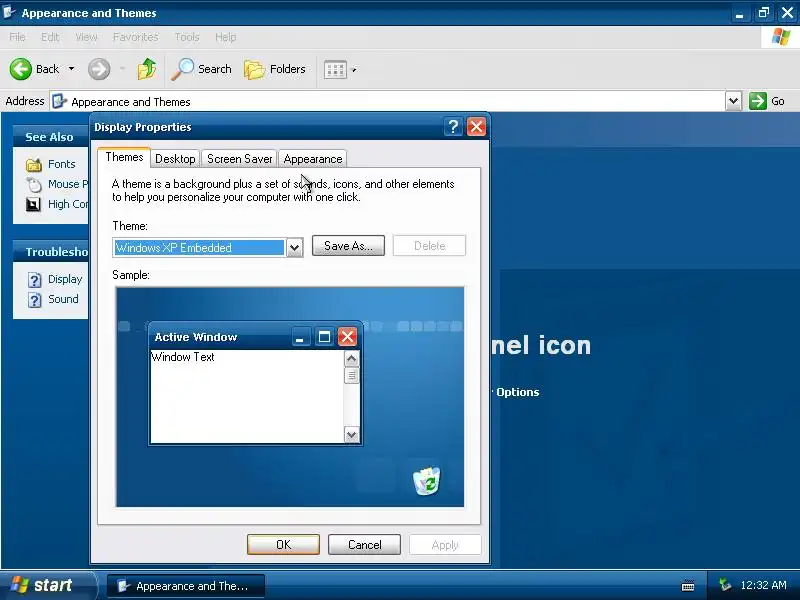Click the Up folder icon
The height and width of the screenshot is (600, 800).
tap(147, 69)
